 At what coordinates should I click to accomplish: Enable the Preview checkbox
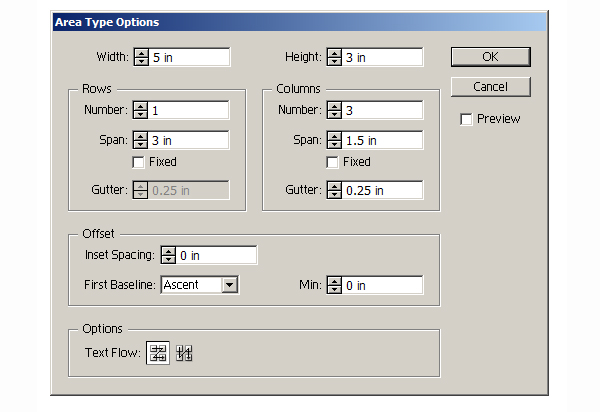click(466, 119)
